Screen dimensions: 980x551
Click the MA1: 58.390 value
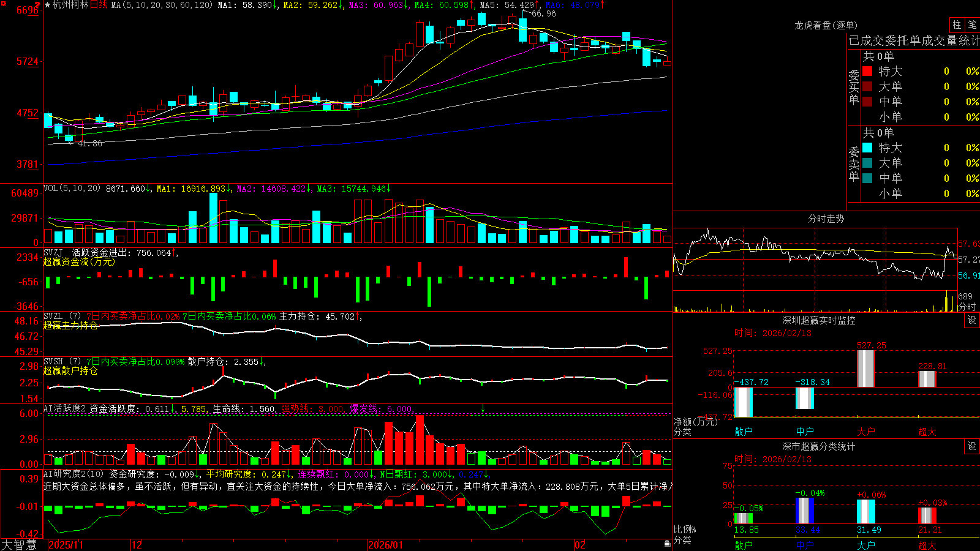tap(248, 5)
